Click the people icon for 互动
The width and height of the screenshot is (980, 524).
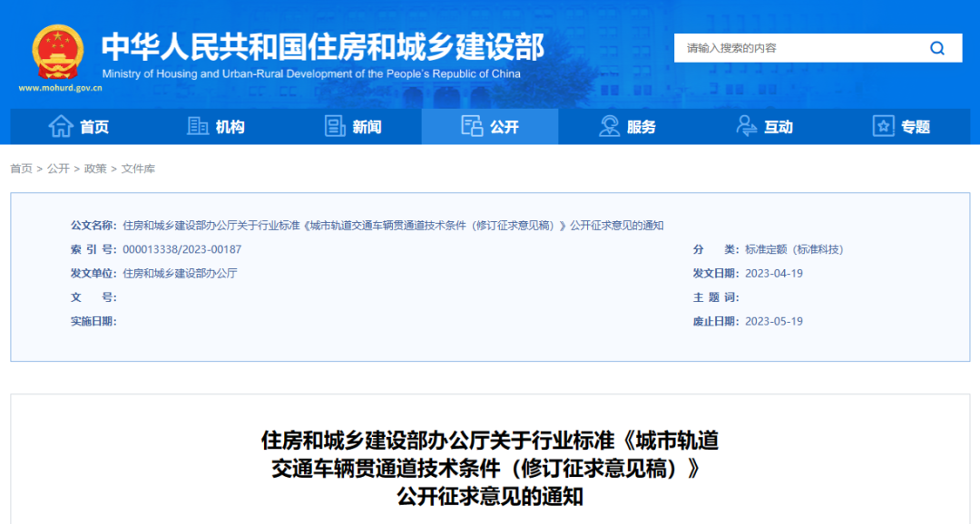coord(747,127)
